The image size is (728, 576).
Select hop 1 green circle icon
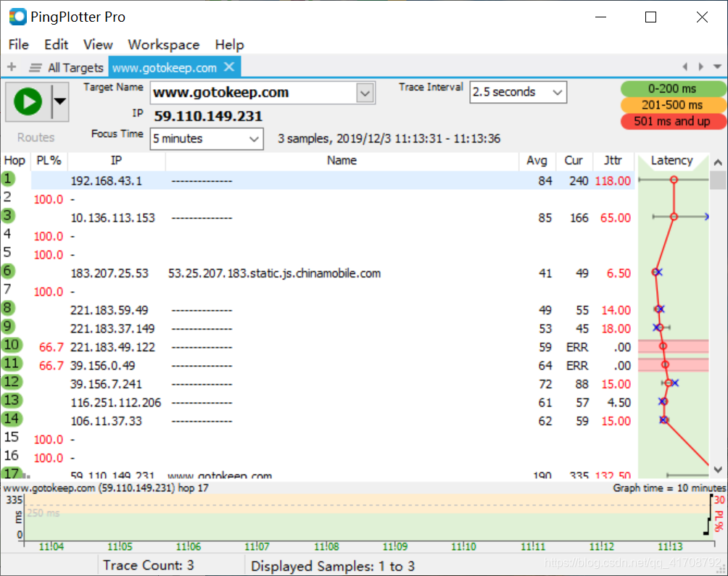(8, 178)
